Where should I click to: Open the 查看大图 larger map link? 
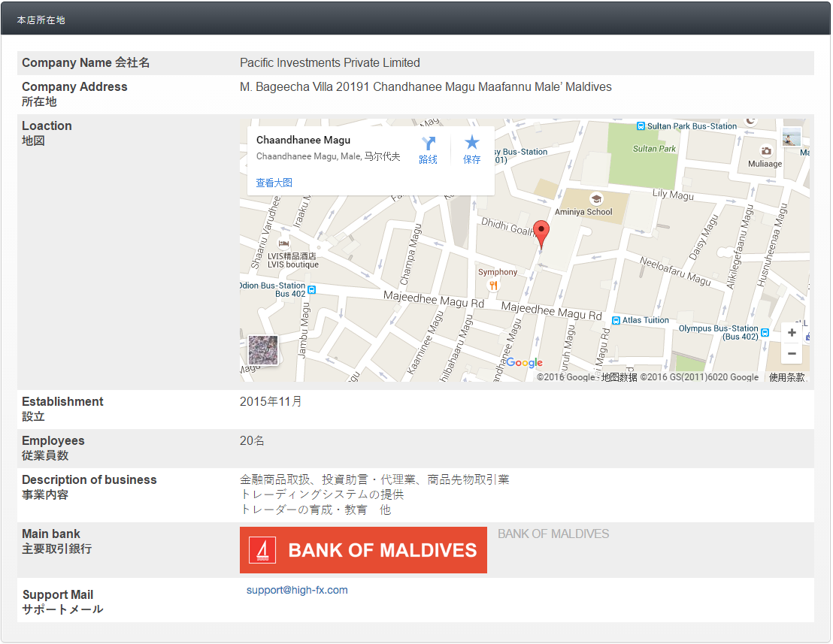(274, 183)
